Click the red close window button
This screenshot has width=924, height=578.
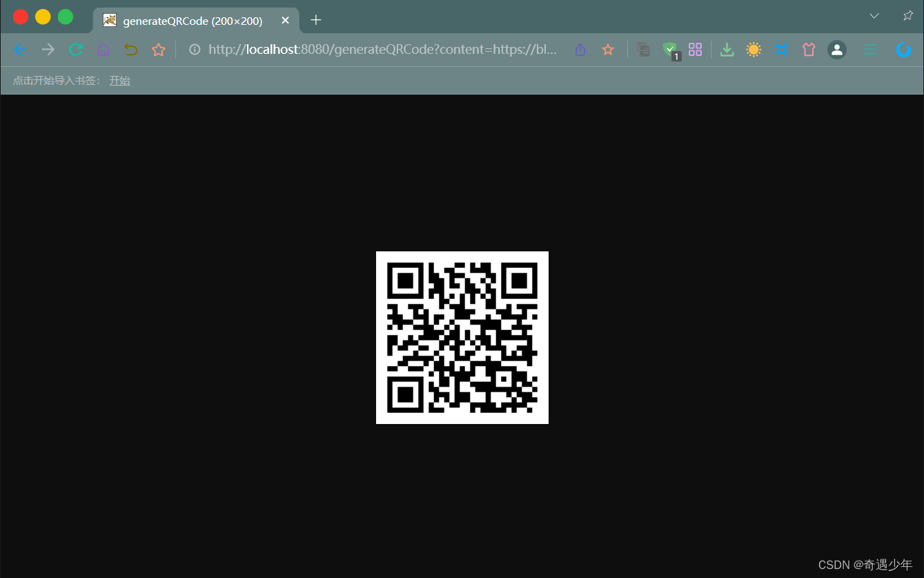[21, 17]
